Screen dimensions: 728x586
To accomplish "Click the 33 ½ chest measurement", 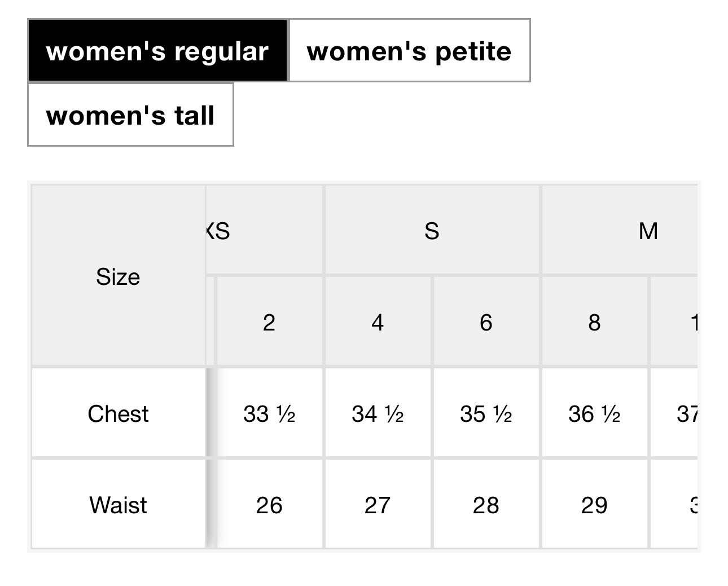I will [269, 414].
